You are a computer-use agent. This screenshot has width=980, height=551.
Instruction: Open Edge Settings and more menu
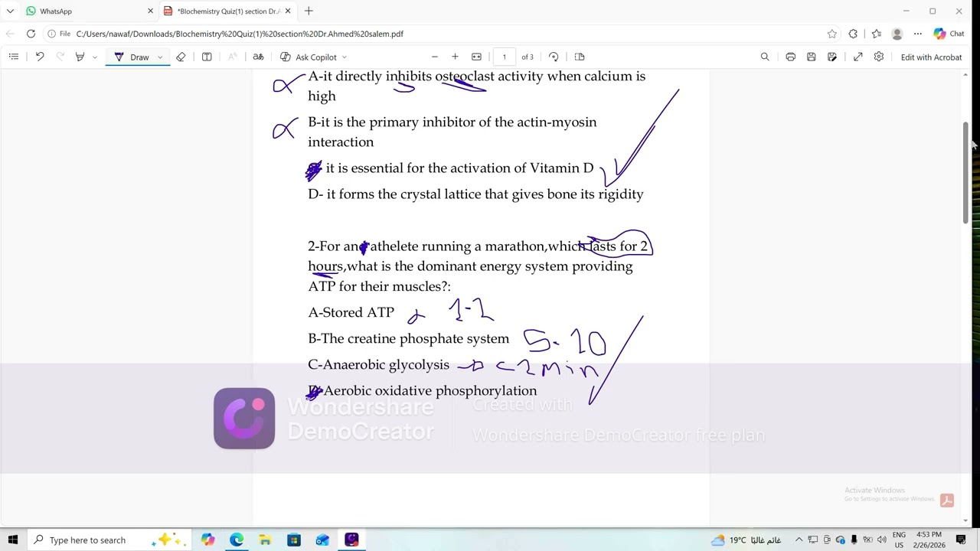pos(918,34)
